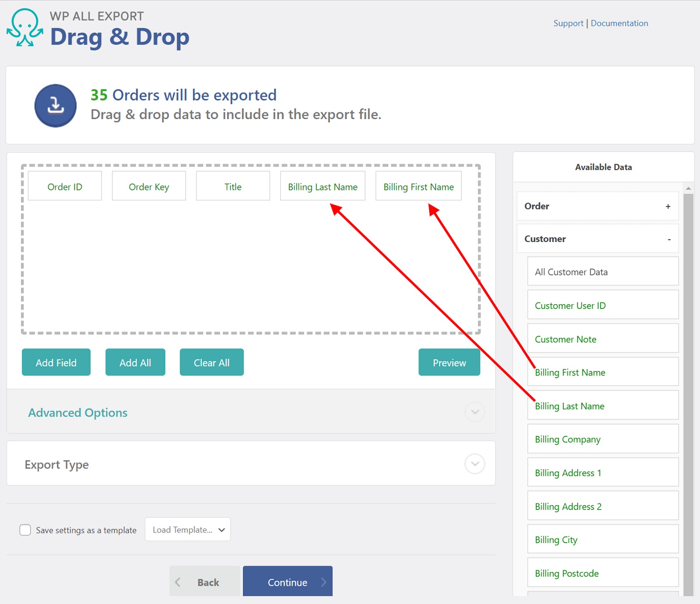Click the Add All button
The width and height of the screenshot is (700, 604).
(135, 362)
